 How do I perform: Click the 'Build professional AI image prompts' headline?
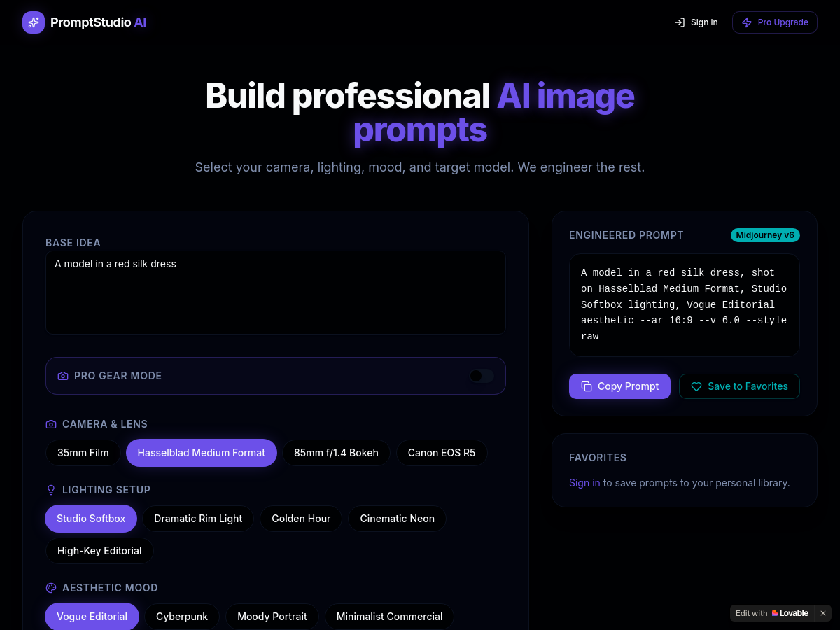point(420,113)
